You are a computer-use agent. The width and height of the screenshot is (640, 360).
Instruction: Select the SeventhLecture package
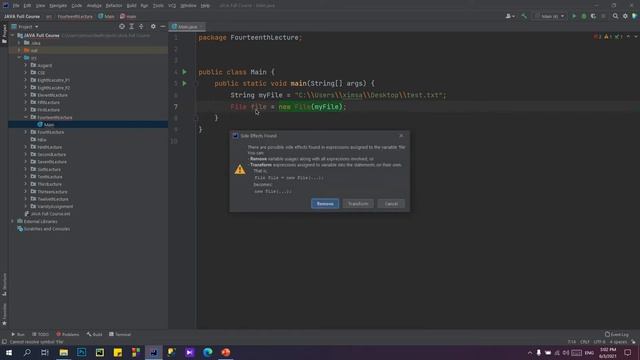[52, 162]
